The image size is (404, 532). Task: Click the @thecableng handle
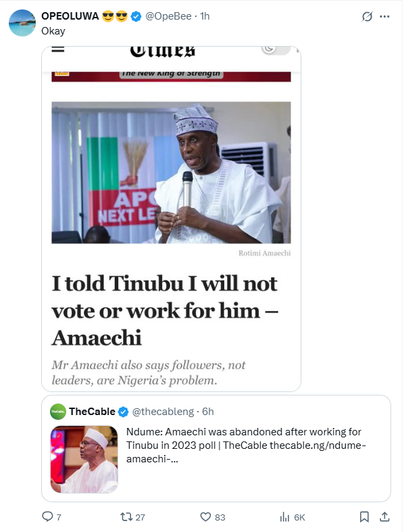163,412
